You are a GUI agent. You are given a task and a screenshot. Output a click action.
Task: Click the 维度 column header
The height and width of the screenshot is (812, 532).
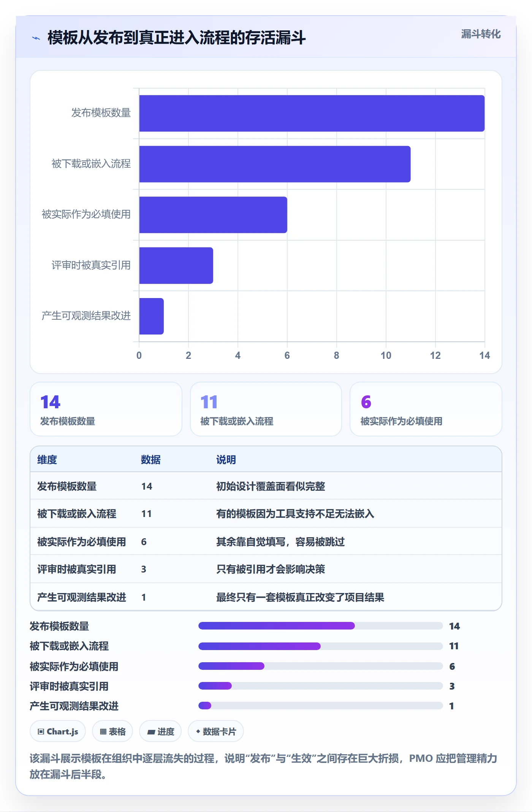pos(47,460)
